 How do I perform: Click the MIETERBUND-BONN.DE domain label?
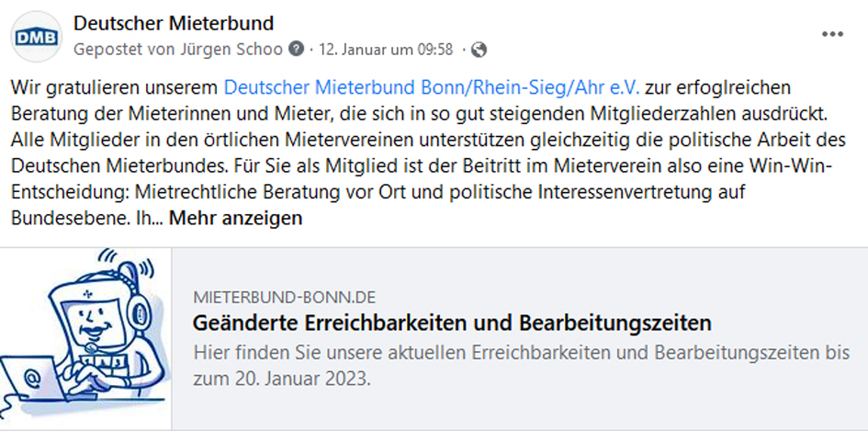pyautogui.click(x=285, y=297)
